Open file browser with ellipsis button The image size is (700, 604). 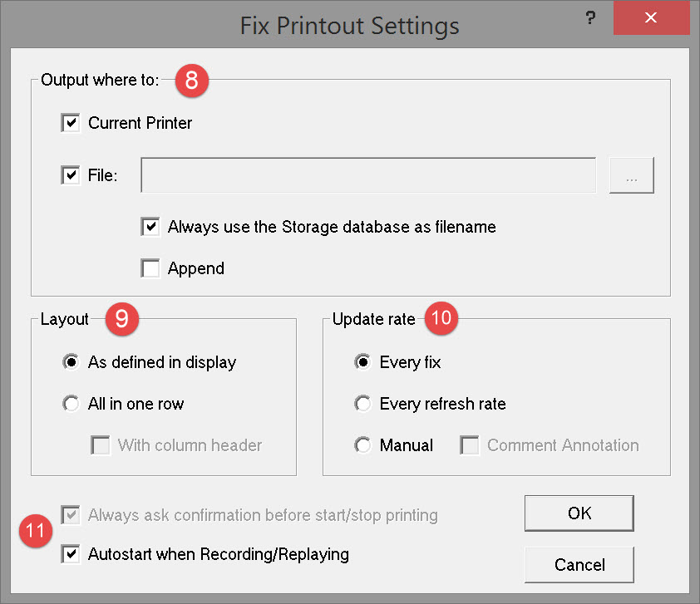pos(632,175)
